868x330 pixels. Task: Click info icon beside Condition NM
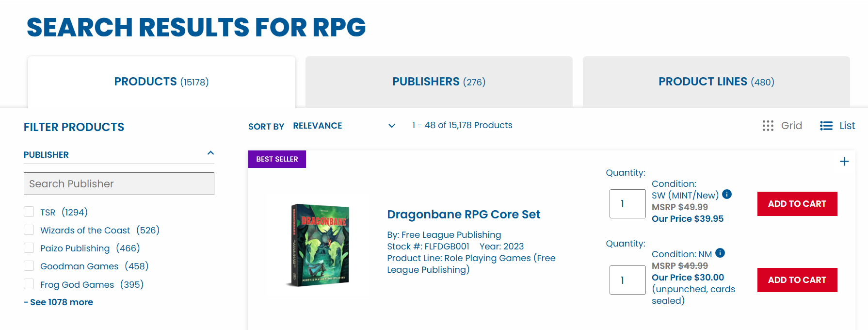tap(720, 253)
